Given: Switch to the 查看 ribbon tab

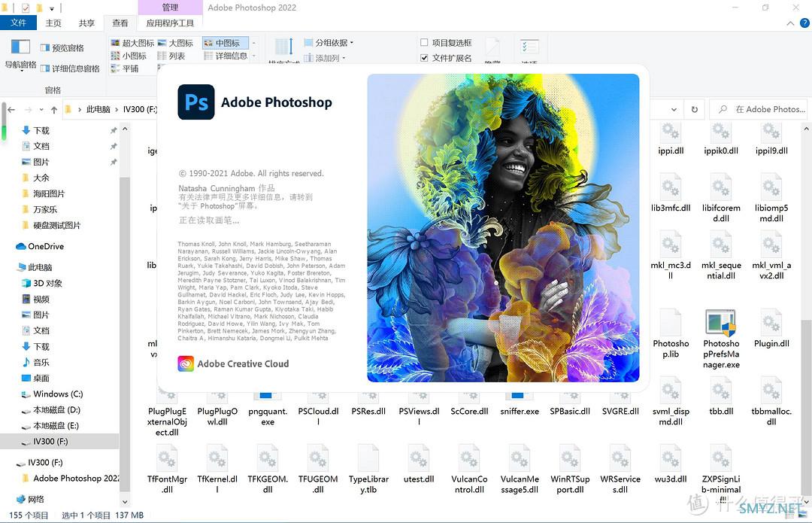Looking at the screenshot, I should 120,23.
